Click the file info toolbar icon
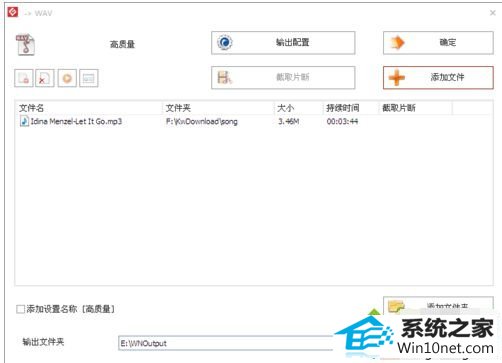502x363 pixels. click(89, 78)
